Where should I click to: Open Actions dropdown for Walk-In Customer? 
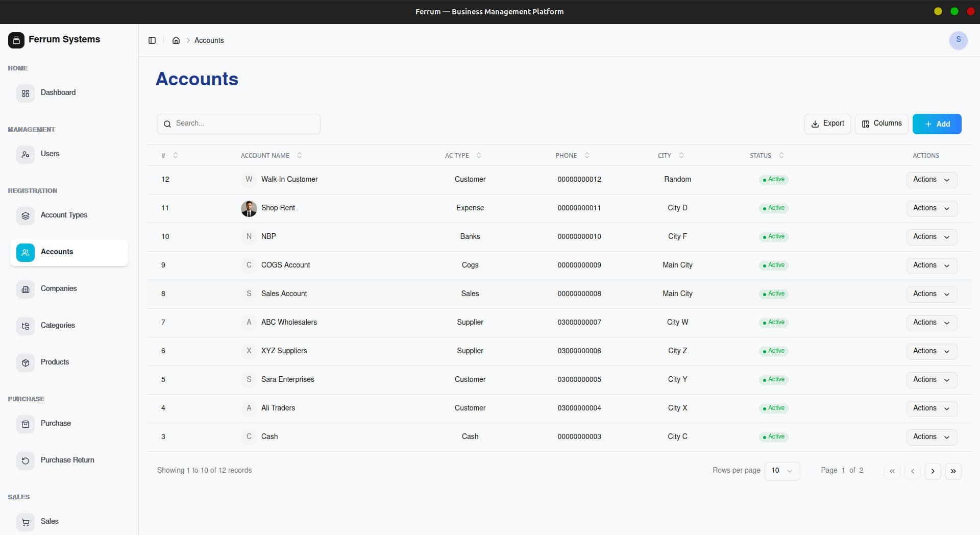932,180
